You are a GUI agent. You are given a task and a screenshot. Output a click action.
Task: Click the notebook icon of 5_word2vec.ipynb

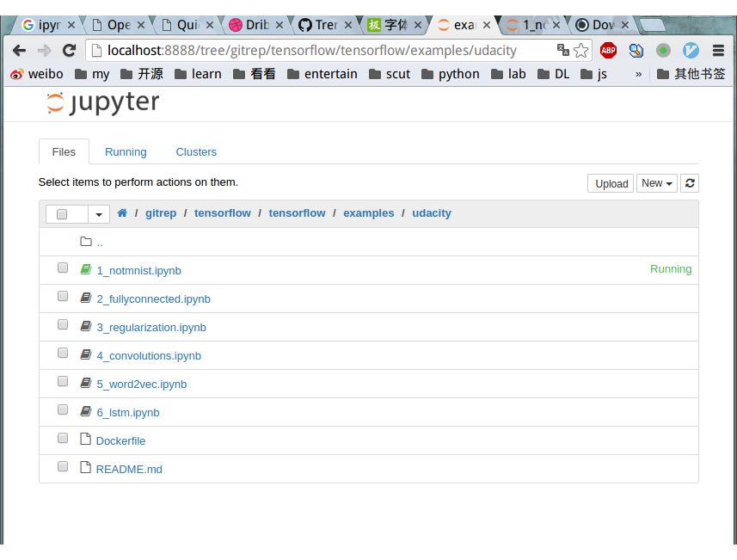coord(85,383)
